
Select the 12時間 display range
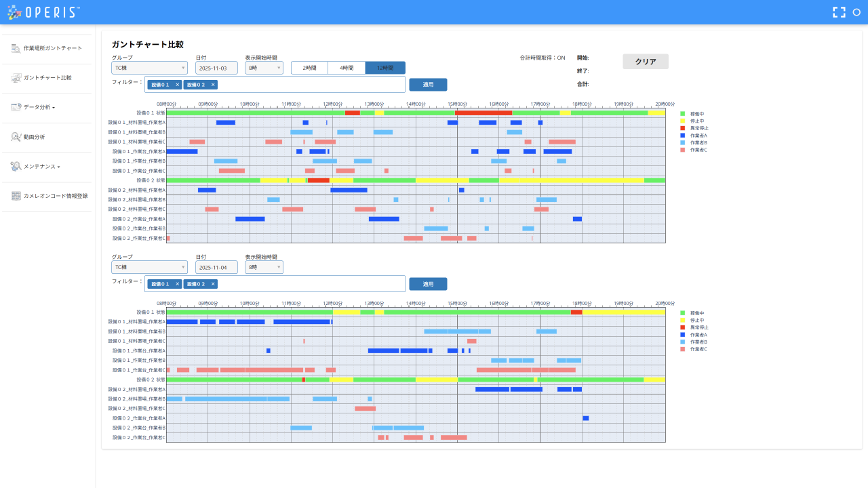[x=385, y=68]
